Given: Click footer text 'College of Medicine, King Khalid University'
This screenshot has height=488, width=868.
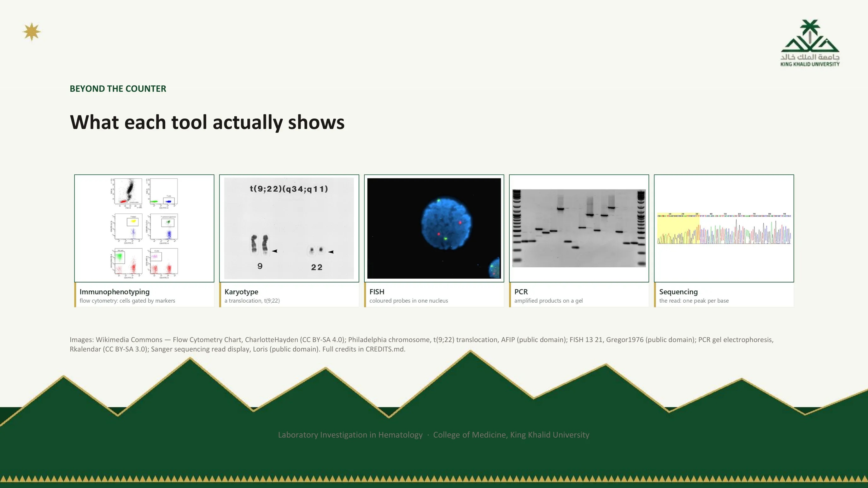Looking at the screenshot, I should point(511,435).
